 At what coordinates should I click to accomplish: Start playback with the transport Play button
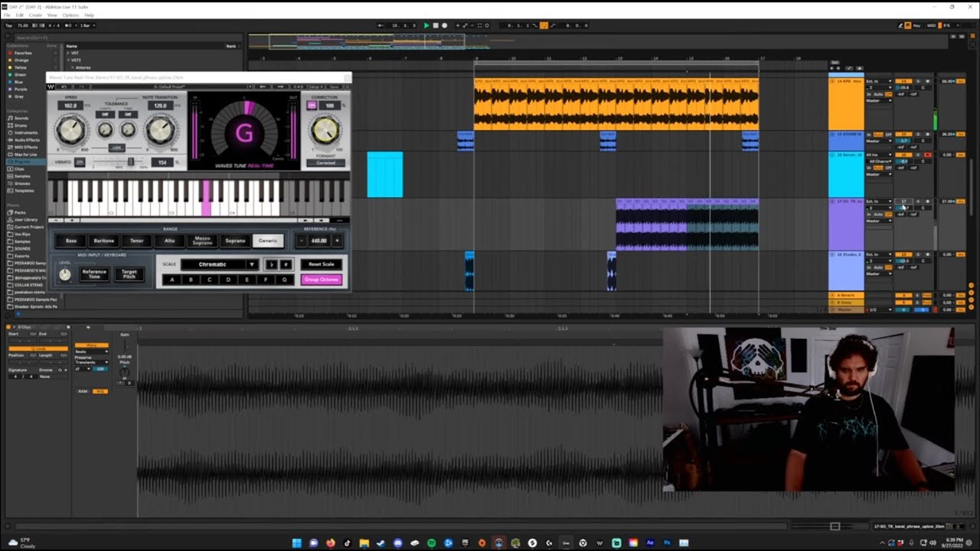coord(426,25)
